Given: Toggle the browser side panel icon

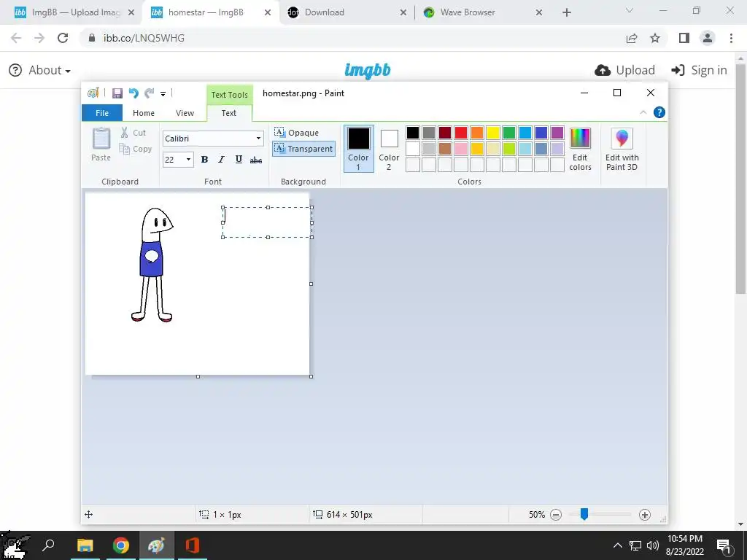Looking at the screenshot, I should (x=684, y=38).
